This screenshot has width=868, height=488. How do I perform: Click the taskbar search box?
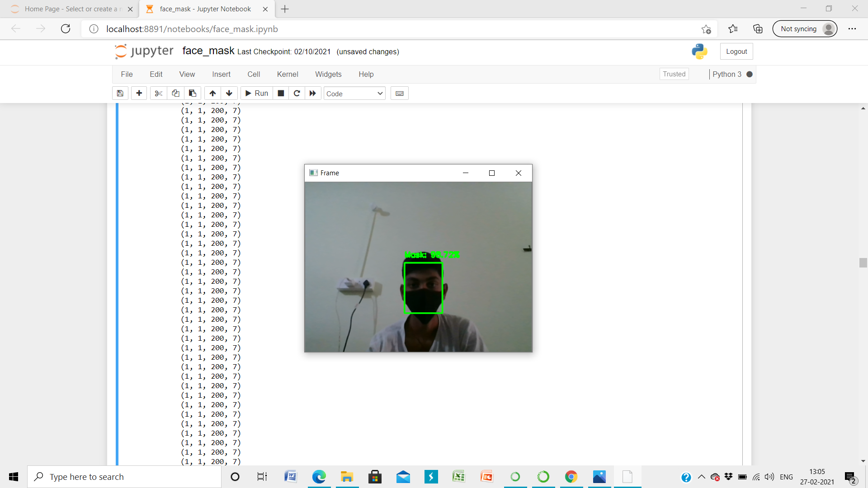pos(124,477)
